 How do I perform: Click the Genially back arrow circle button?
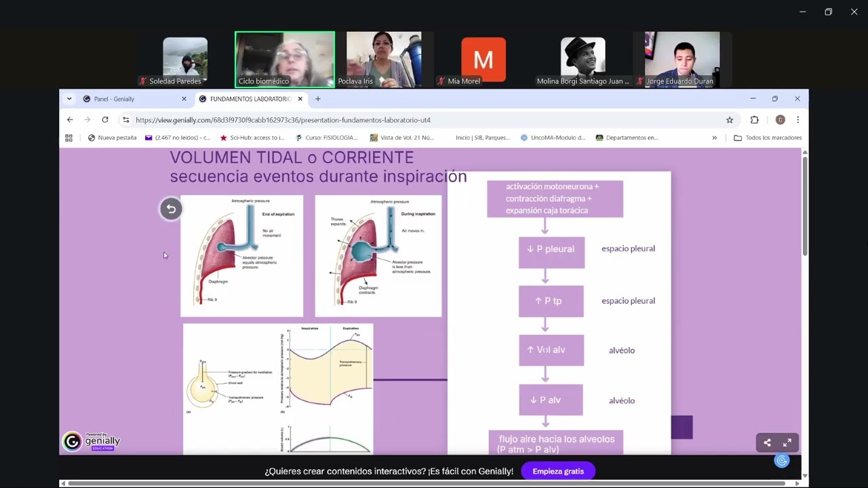[171, 209]
